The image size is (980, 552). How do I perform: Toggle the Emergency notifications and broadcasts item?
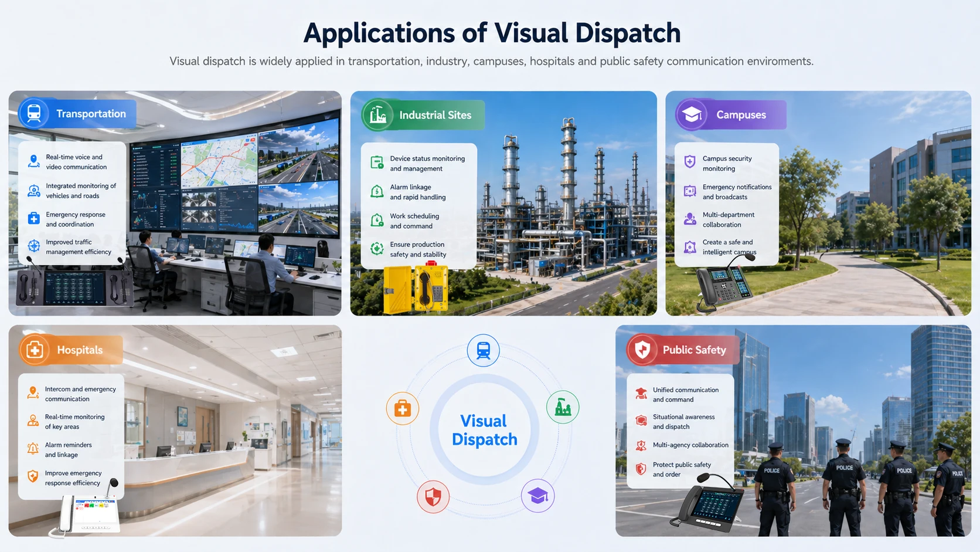[736, 192]
